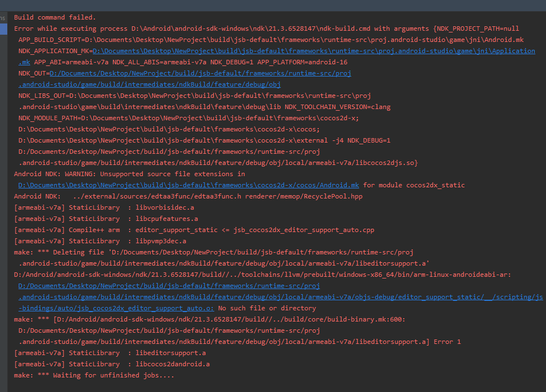Click the libcocos2dandroid.a StaticLibrary line

[x=112, y=364]
